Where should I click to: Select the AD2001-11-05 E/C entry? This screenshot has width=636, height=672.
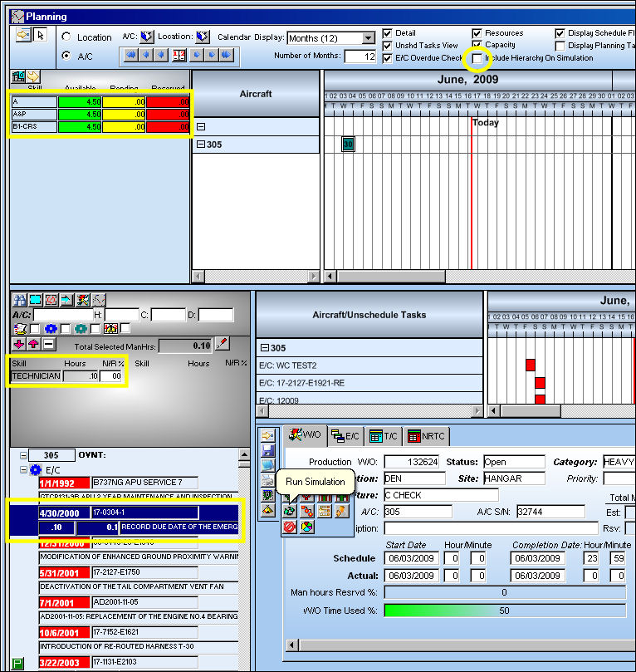144,602
